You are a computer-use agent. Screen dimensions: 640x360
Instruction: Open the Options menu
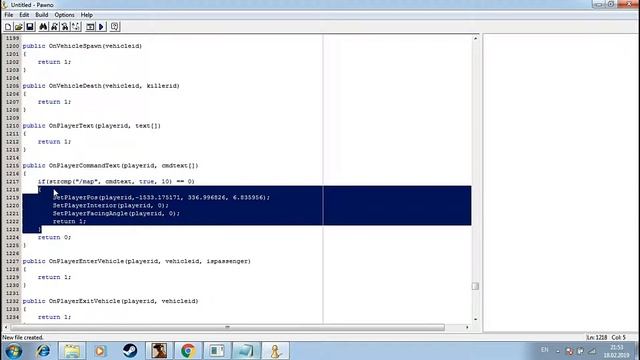click(x=64, y=15)
